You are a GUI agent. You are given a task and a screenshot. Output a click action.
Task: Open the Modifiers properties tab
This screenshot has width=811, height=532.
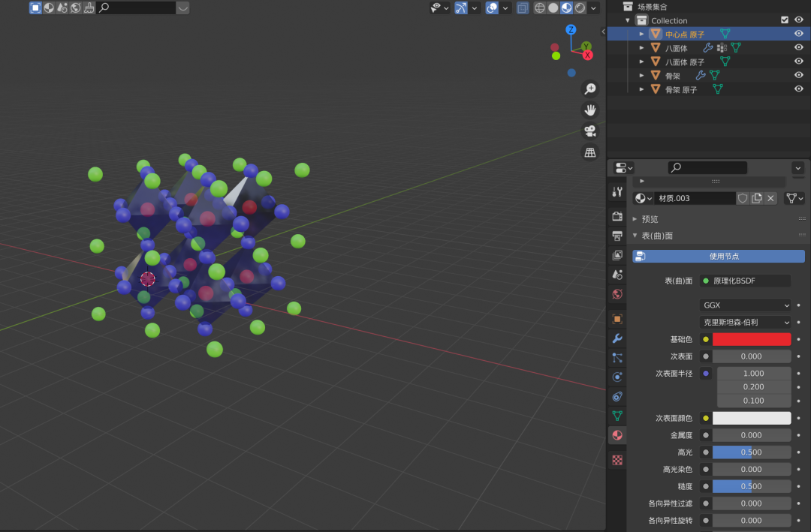point(617,338)
